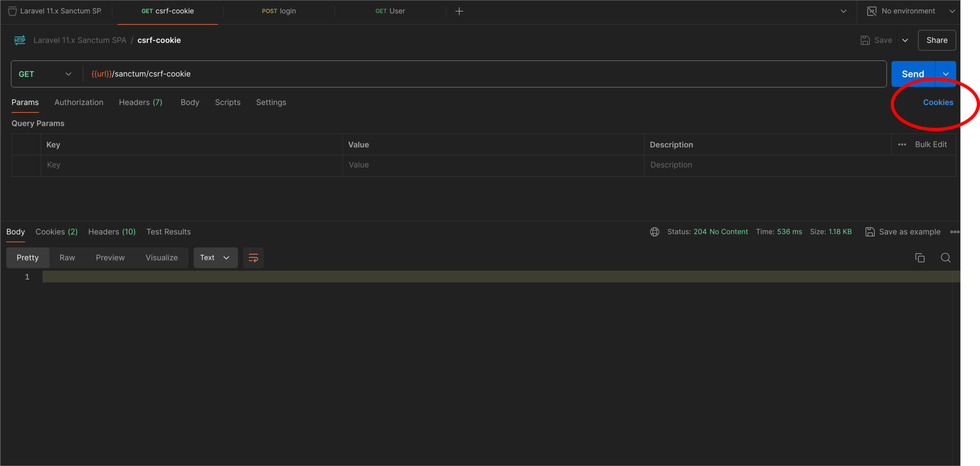Screen dimensions: 980x466
Task: Click the Send button
Action: [913, 74]
